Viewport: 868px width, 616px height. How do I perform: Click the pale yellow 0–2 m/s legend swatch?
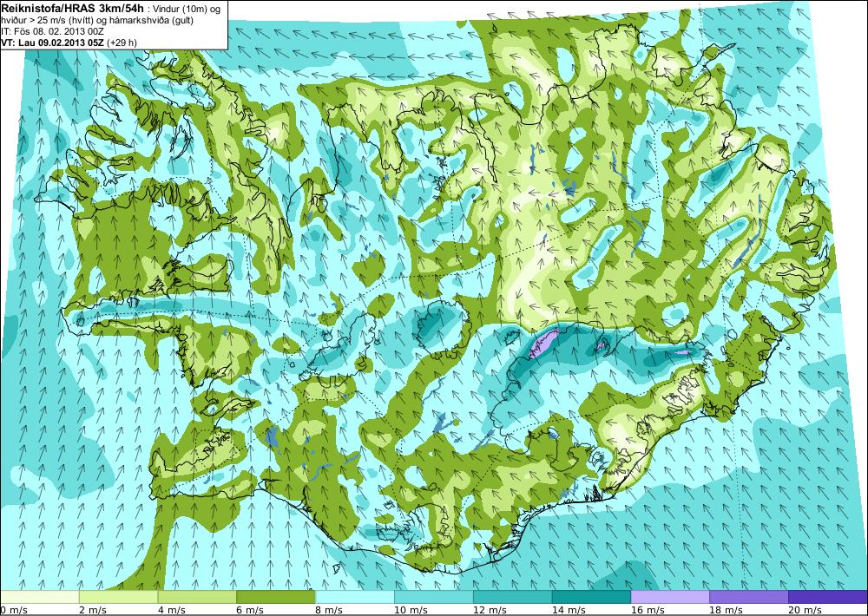pyautogui.click(x=40, y=597)
